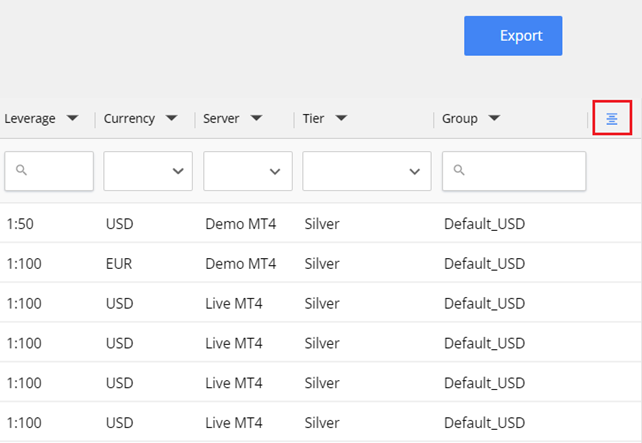Screen dimensions: 642x443
Task: Click the Tier column header arrow
Action: click(x=341, y=118)
